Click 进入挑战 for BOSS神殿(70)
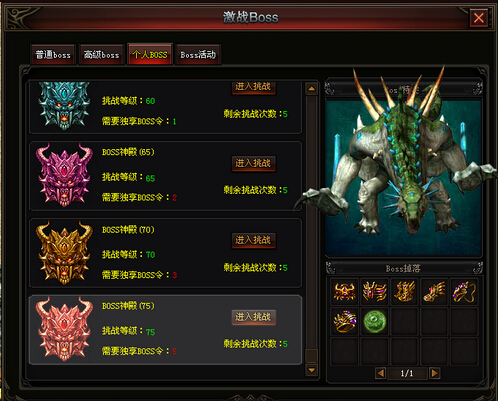The height and width of the screenshot is (401, 498). pyautogui.click(x=253, y=240)
